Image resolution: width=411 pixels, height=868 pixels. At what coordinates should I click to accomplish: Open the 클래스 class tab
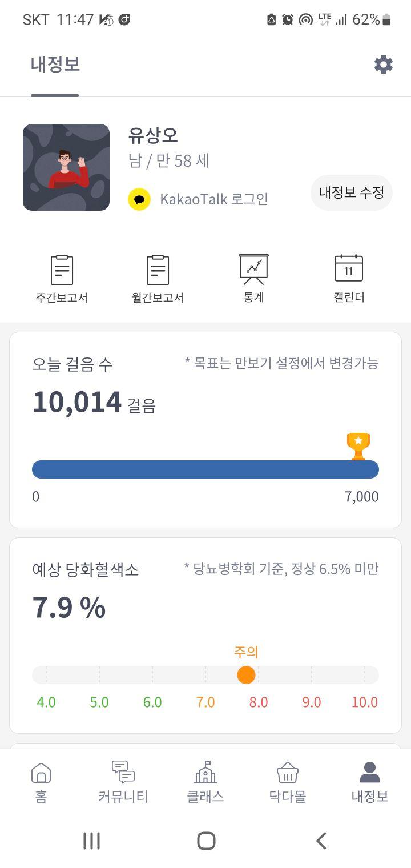tap(205, 782)
